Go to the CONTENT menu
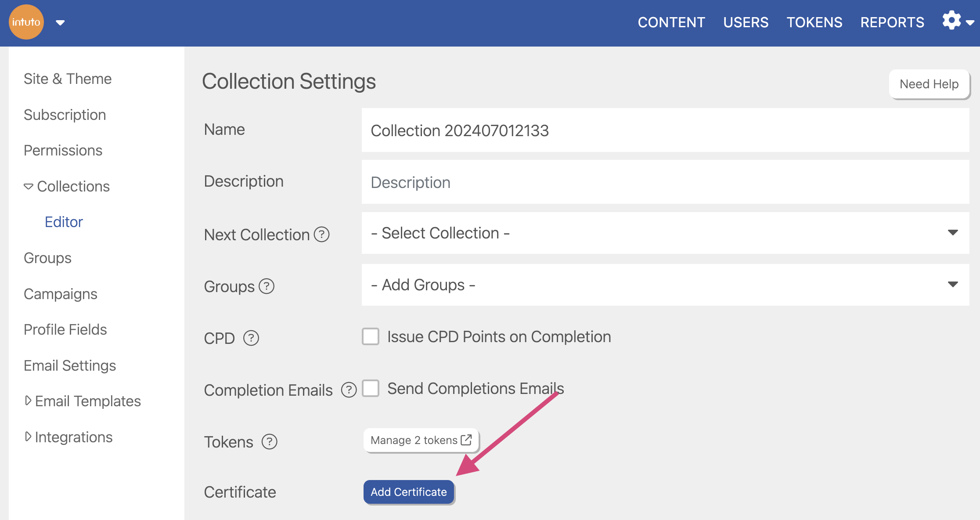This screenshot has height=520, width=980. (671, 22)
